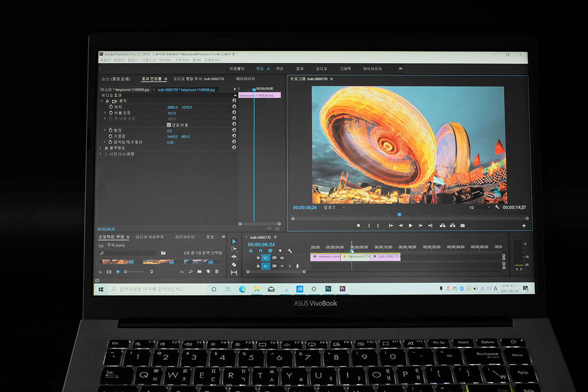Reset the 위치 position parameter

(x=234, y=107)
